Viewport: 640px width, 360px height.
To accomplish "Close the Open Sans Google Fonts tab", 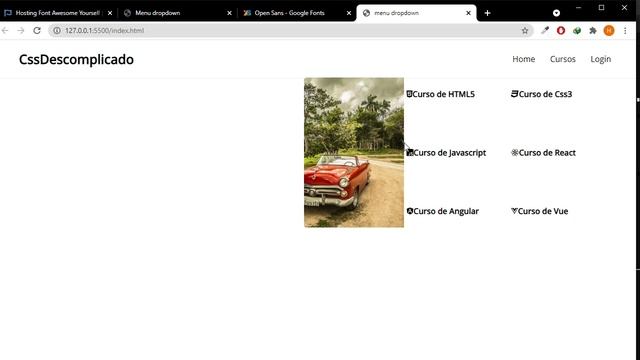I will [349, 13].
